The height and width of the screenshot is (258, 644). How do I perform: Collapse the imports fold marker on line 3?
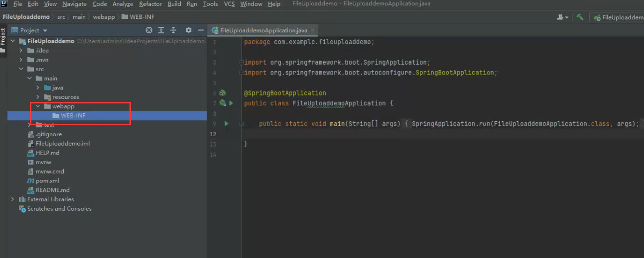(242, 63)
